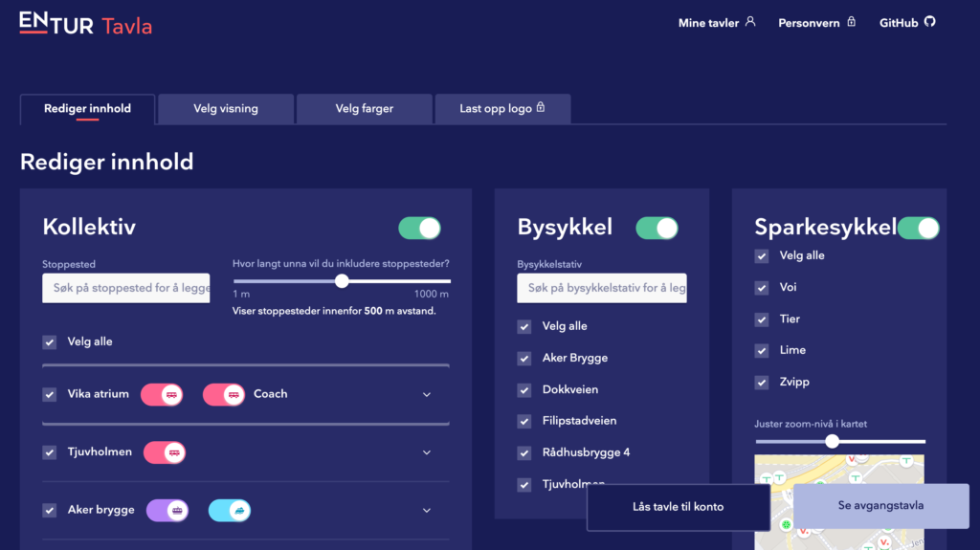The height and width of the screenshot is (550, 980).
Task: Open the Personvern link
Action: click(817, 23)
